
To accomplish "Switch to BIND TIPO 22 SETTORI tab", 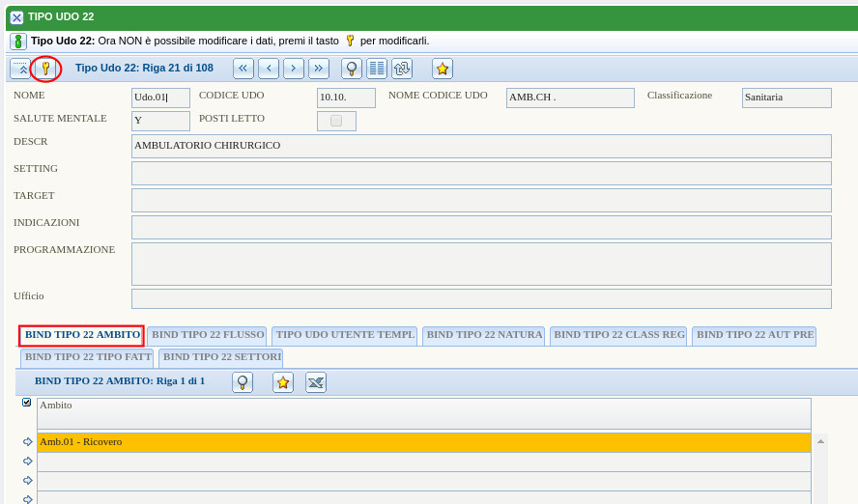I will tap(221, 357).
